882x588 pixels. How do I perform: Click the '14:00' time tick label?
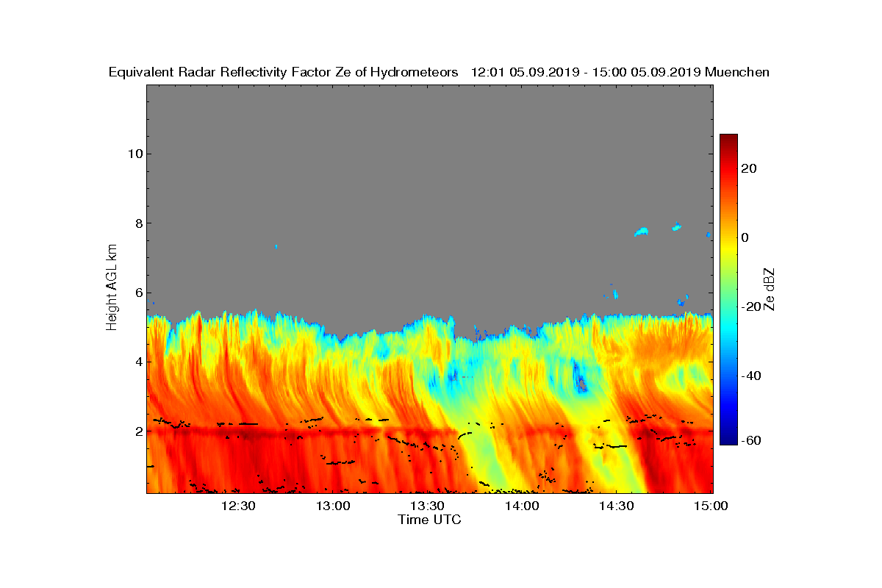coord(522,506)
